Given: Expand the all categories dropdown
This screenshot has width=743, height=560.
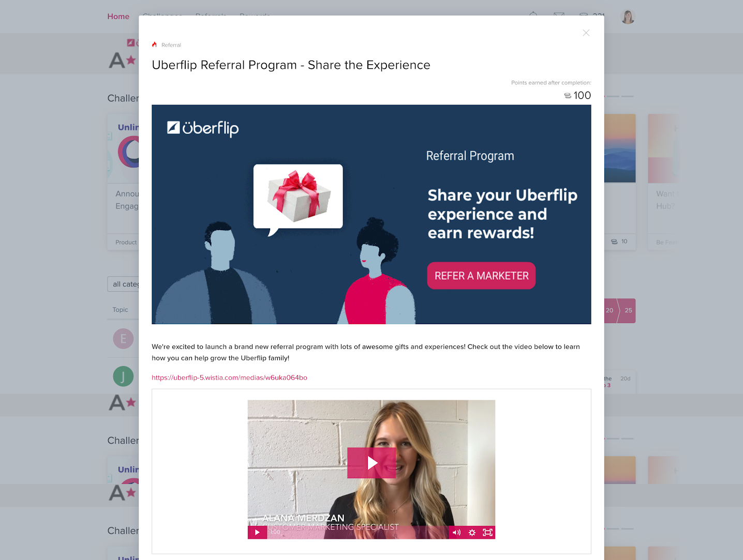Looking at the screenshot, I should tap(123, 284).
